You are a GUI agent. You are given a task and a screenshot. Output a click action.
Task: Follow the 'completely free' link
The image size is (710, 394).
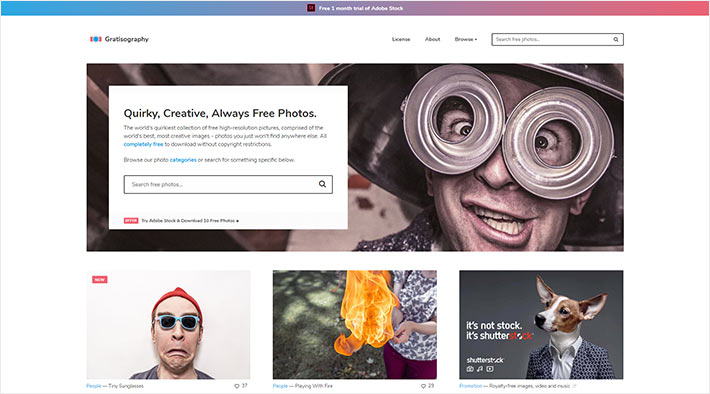(x=143, y=144)
